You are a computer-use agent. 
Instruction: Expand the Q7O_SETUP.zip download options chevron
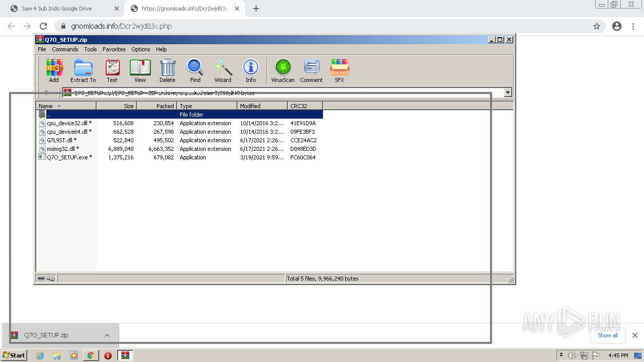click(x=107, y=335)
